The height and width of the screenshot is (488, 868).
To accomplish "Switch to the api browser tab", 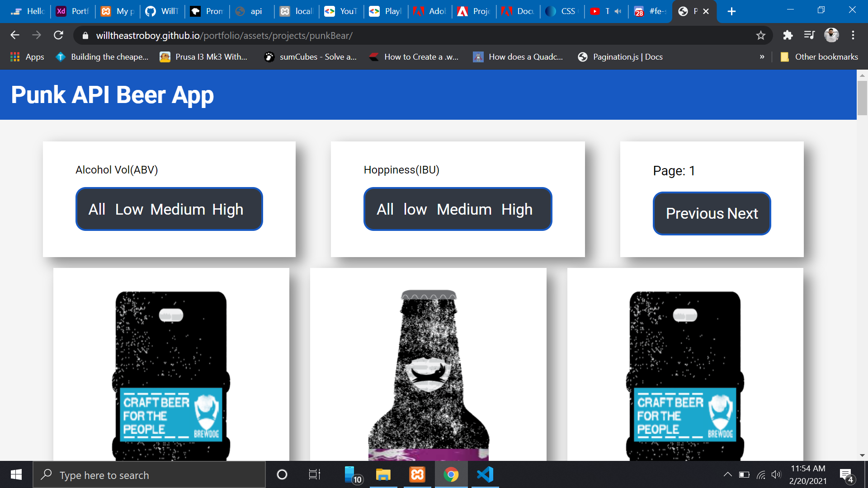I will coord(251,11).
